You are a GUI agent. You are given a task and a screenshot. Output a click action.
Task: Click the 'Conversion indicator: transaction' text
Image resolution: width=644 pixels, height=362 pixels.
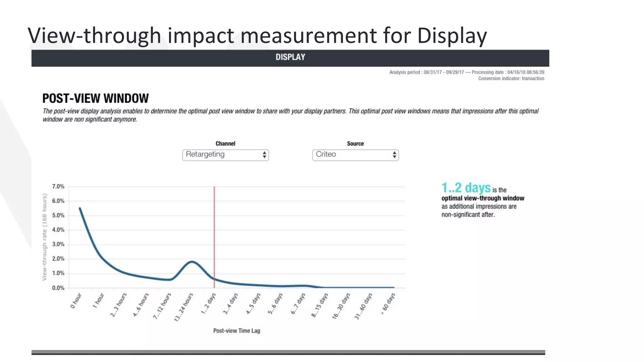pyautogui.click(x=511, y=79)
